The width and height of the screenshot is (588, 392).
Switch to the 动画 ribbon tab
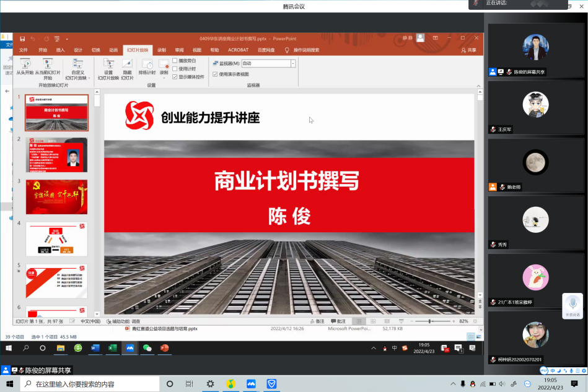tap(113, 50)
